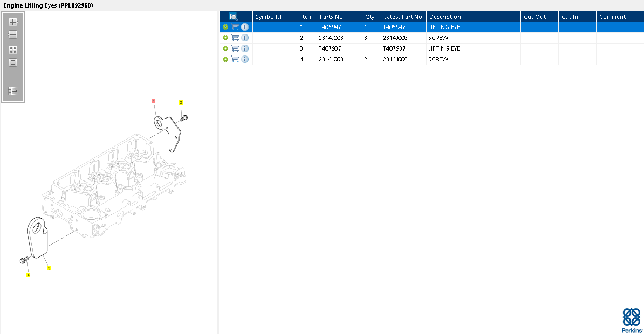
Task: Add item 2 screw to cart
Action: pyautogui.click(x=235, y=38)
